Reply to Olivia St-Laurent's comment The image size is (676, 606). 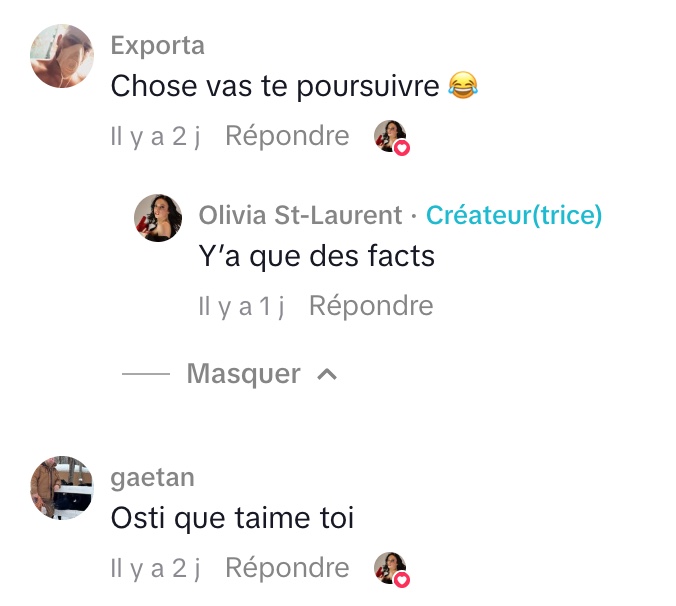371,306
